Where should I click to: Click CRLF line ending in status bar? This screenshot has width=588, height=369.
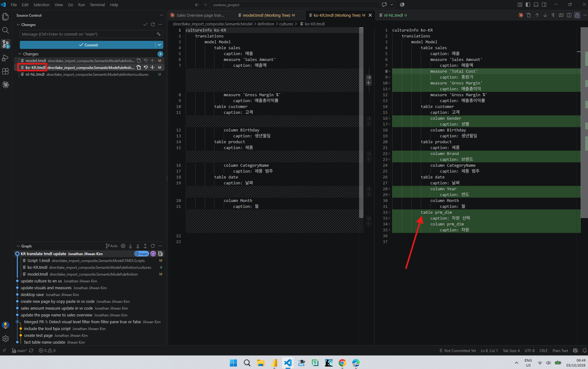click(543, 350)
